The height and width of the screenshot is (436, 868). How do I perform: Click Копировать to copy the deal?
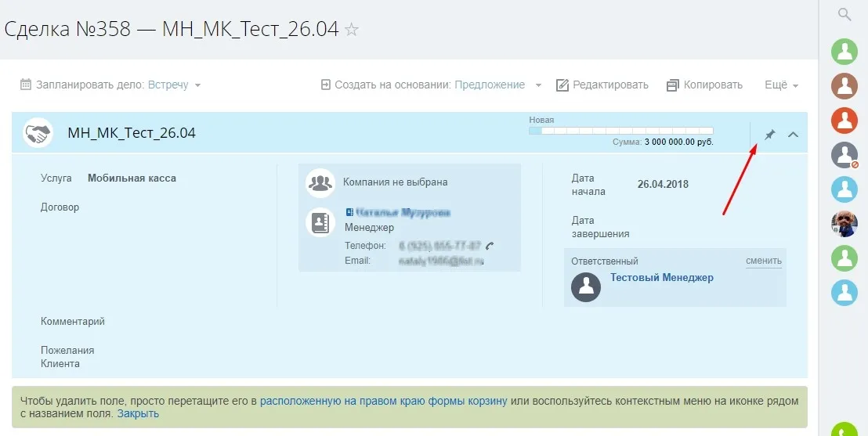pos(704,85)
